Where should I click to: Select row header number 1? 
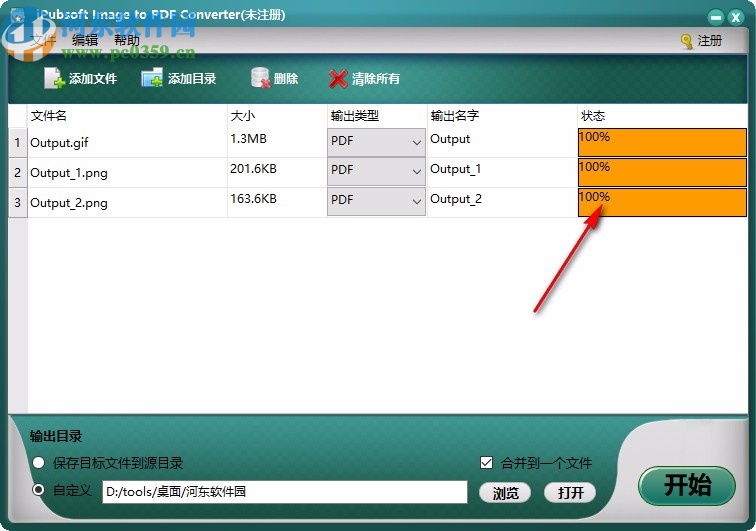(x=18, y=143)
